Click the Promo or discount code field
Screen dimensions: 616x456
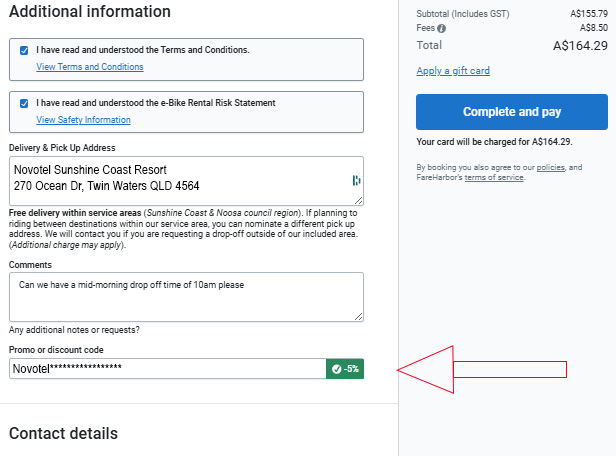coord(168,369)
